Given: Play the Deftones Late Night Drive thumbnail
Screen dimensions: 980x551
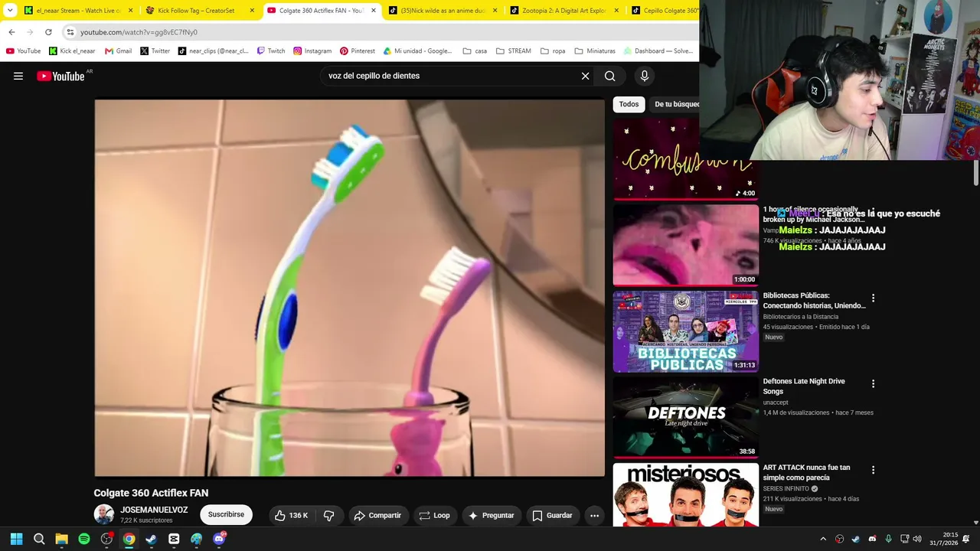Looking at the screenshot, I should [685, 418].
